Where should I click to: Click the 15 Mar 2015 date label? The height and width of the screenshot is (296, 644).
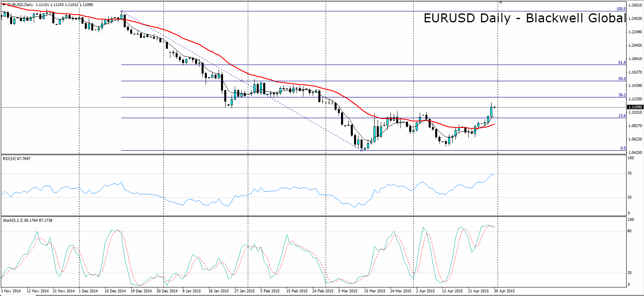click(x=375, y=291)
